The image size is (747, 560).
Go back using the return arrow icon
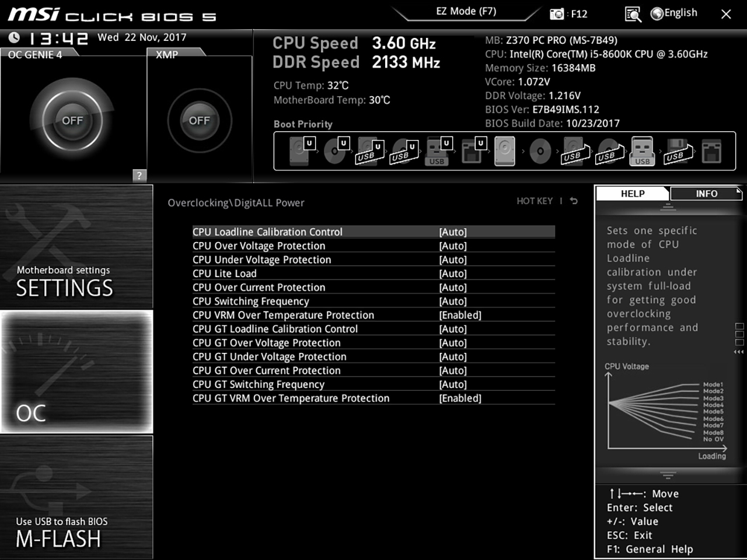pos(574,201)
